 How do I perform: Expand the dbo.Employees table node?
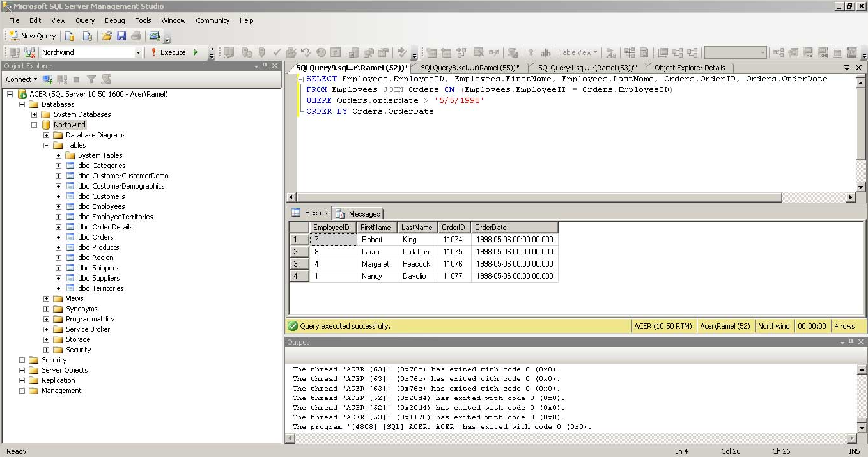[x=59, y=206]
